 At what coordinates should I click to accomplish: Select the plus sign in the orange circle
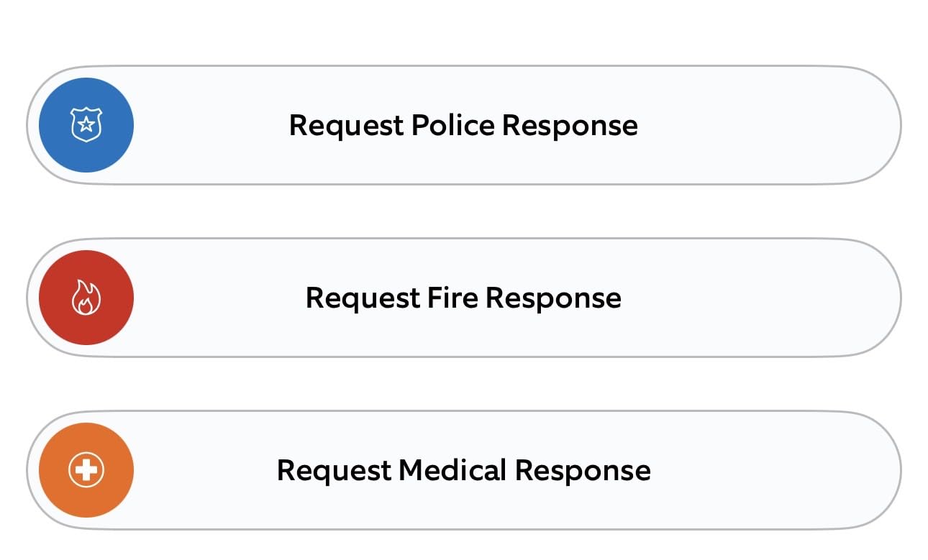86,470
